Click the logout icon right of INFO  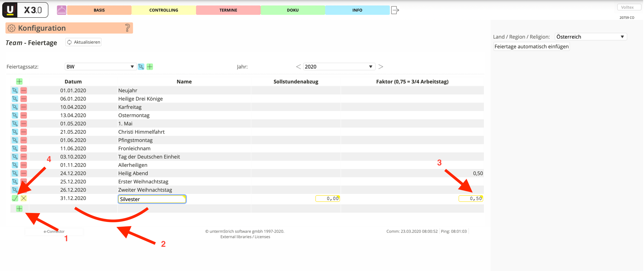(x=395, y=10)
